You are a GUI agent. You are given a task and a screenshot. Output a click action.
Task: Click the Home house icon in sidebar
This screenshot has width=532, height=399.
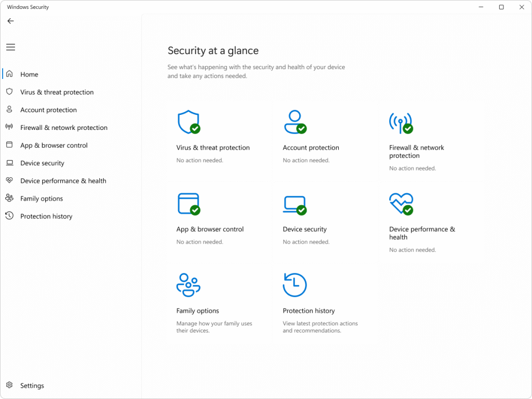[9, 74]
